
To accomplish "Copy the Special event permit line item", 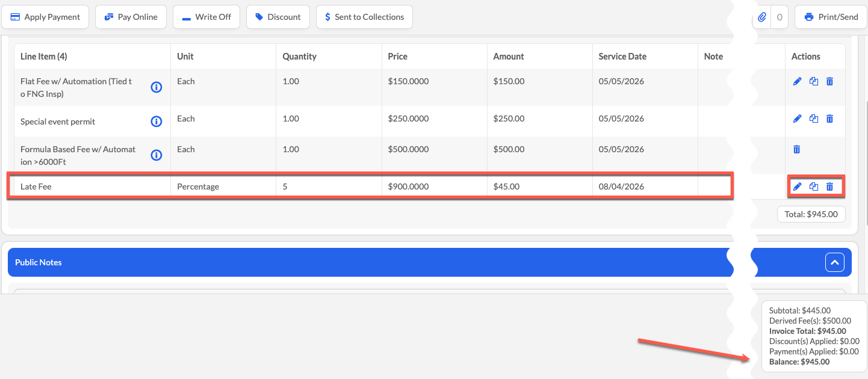I will click(x=814, y=119).
